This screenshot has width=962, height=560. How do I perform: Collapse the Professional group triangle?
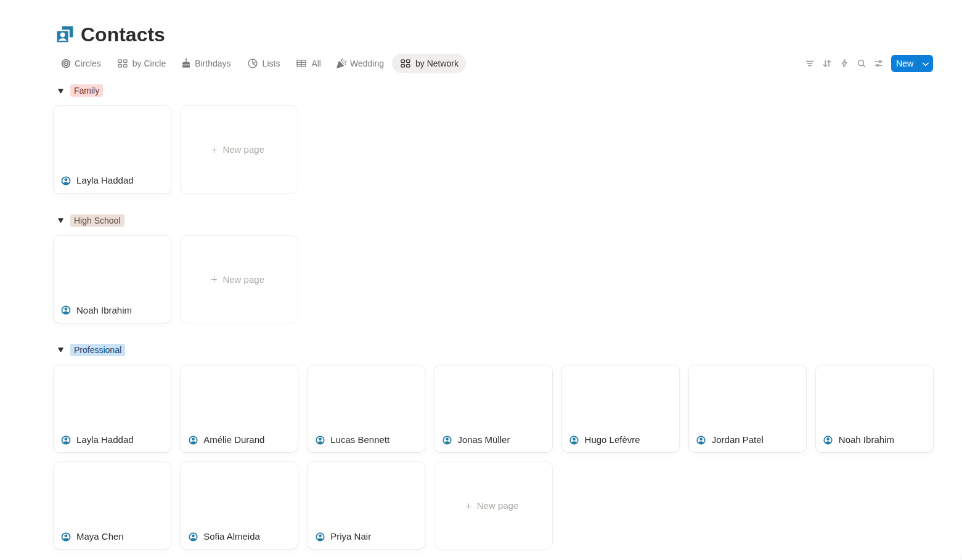click(60, 350)
